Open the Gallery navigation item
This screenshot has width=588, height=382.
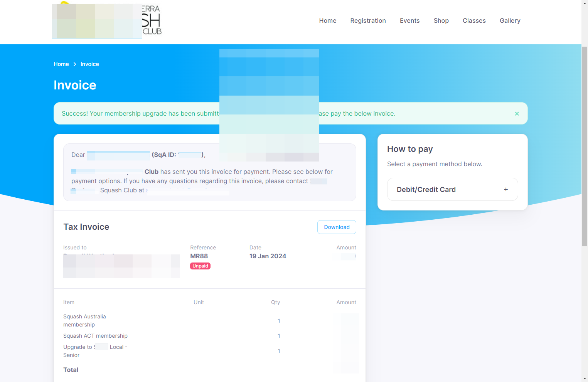[x=510, y=21]
